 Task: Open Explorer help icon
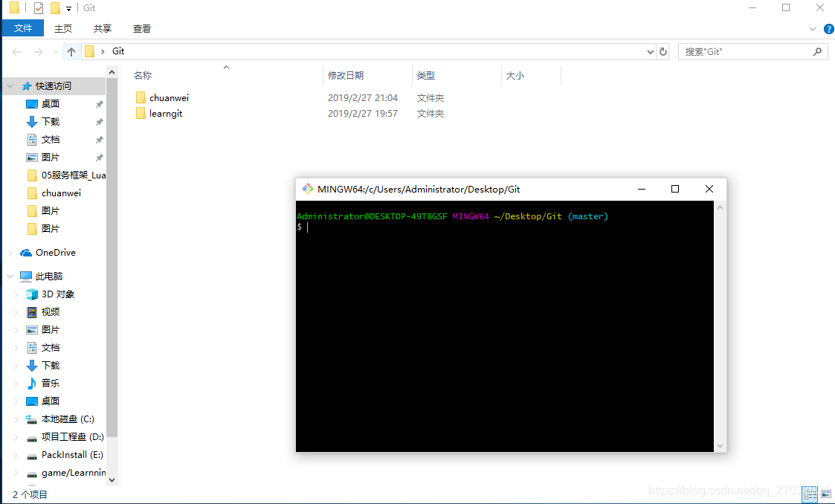tap(828, 29)
